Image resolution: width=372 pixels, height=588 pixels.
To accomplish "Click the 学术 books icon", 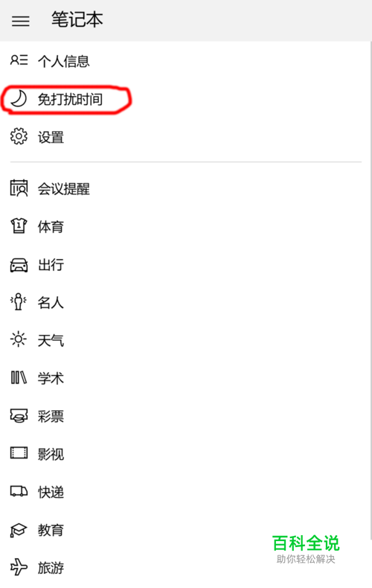I will [x=19, y=377].
